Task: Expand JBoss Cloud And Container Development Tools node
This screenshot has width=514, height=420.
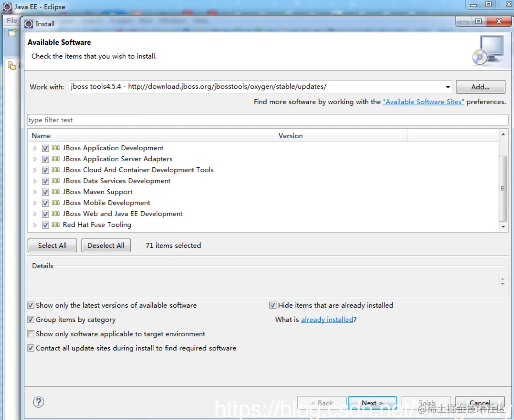Action: coord(35,170)
